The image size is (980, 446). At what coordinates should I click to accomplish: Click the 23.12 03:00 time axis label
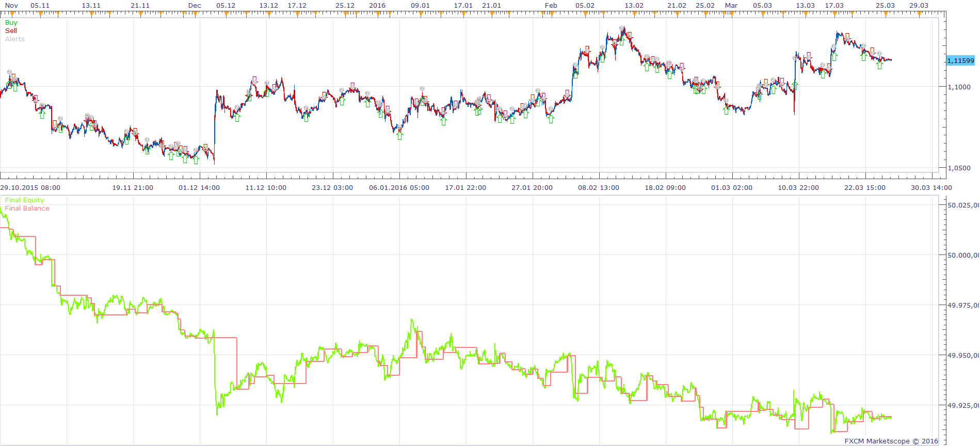(332, 188)
